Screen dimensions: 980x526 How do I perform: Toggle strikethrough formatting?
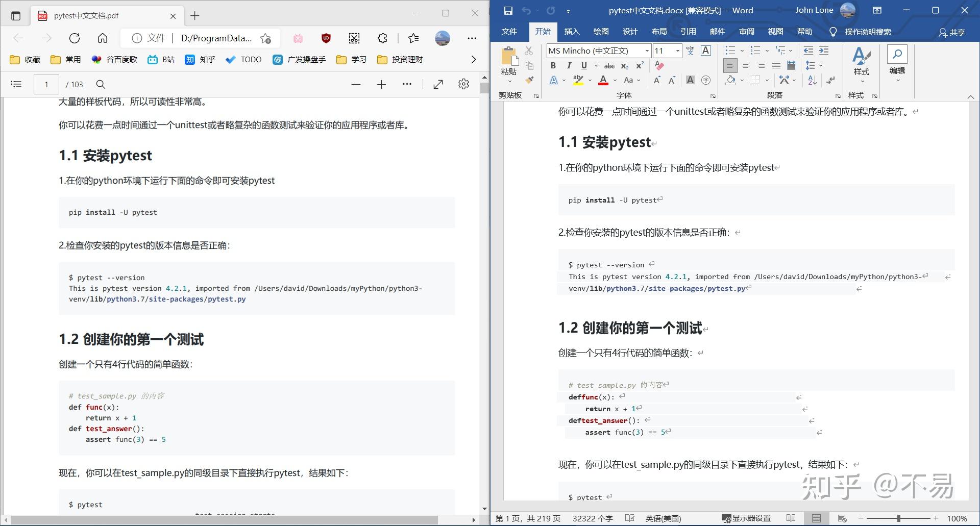click(x=609, y=66)
